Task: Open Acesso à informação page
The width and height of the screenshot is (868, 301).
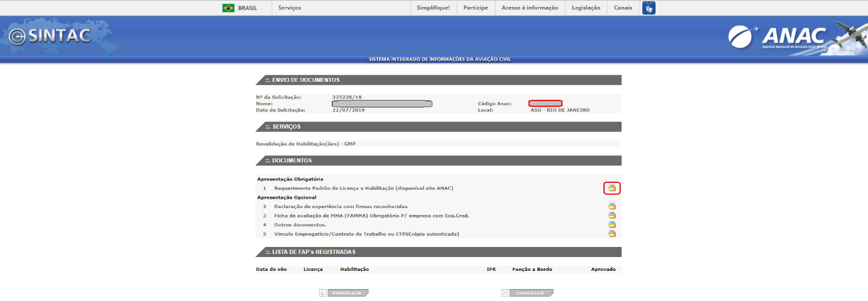Action: click(x=530, y=8)
